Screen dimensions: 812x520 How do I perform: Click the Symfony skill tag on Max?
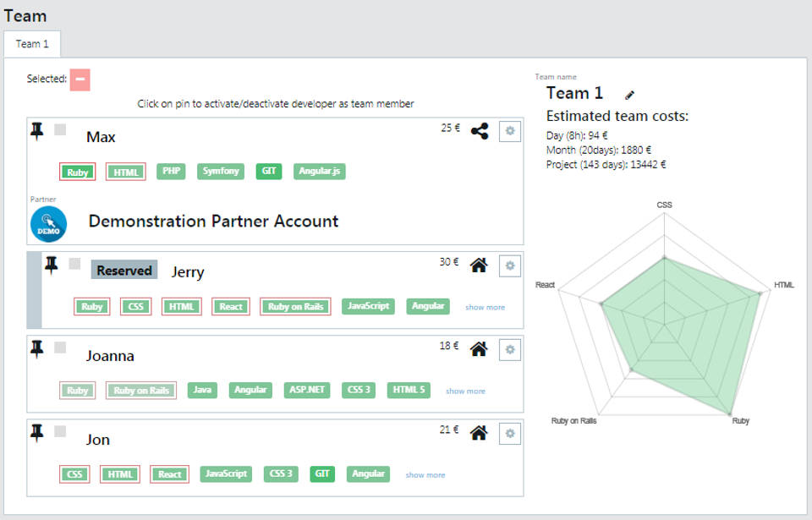pyautogui.click(x=222, y=171)
